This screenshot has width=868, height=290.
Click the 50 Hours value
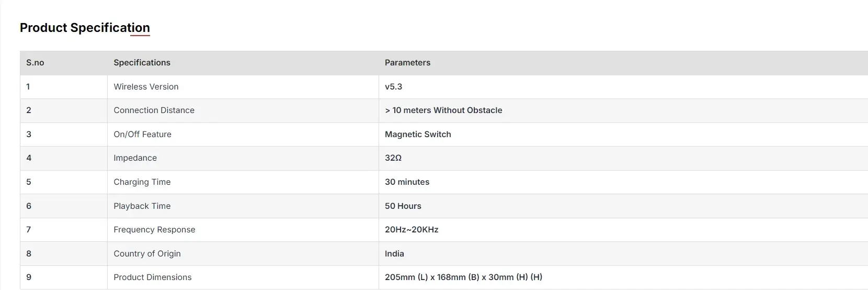click(403, 206)
